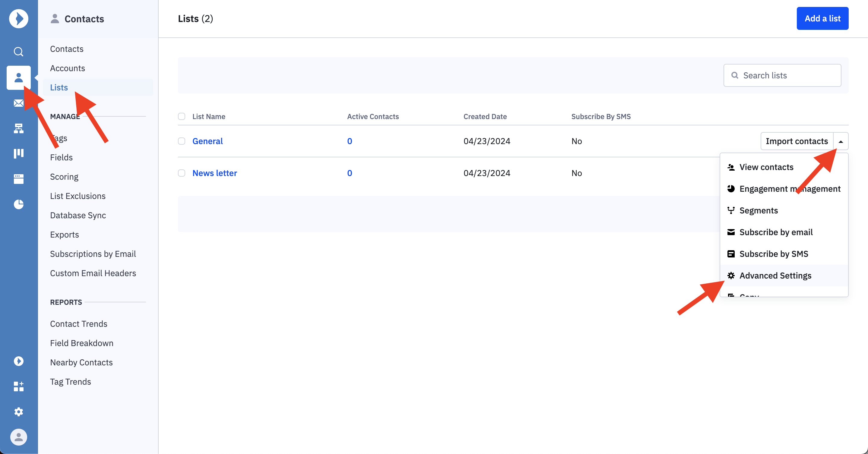Image resolution: width=868 pixels, height=454 pixels.
Task: Click General's active contacts count
Action: (x=350, y=141)
